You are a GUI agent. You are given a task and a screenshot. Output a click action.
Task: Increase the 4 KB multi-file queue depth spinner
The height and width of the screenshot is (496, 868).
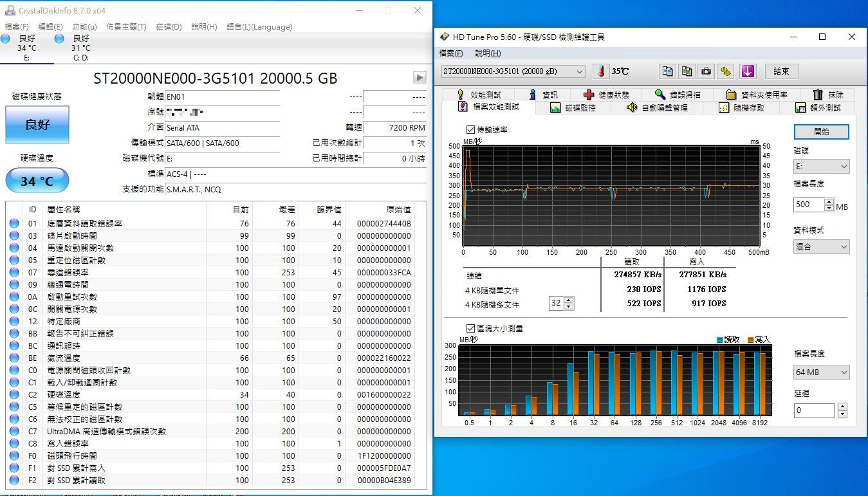[569, 300]
